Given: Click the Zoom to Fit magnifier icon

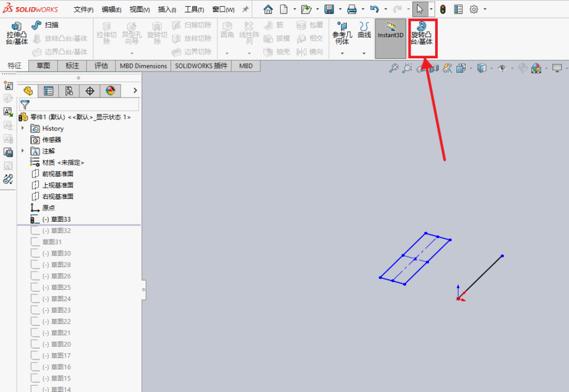Looking at the screenshot, I should (393, 68).
